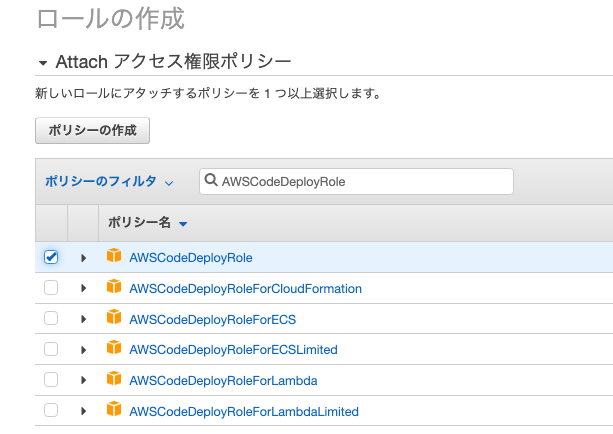Collapse the Attach アクセス権限ポリシー section
The width and height of the screenshot is (613, 434).
point(43,63)
